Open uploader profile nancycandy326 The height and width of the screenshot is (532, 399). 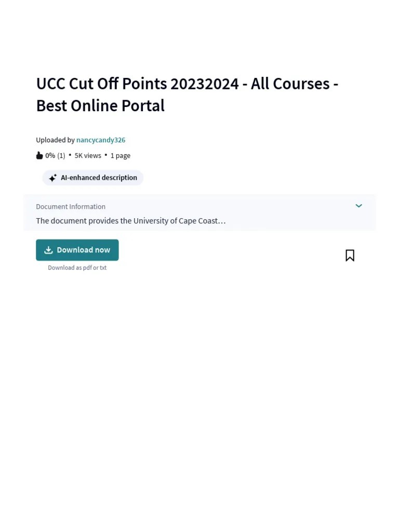pos(101,140)
